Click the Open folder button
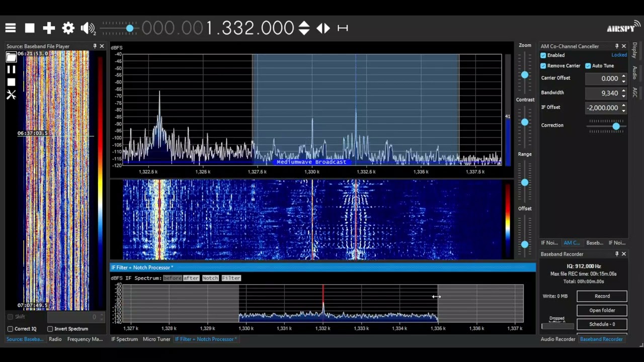The height and width of the screenshot is (362, 644). (x=602, y=310)
